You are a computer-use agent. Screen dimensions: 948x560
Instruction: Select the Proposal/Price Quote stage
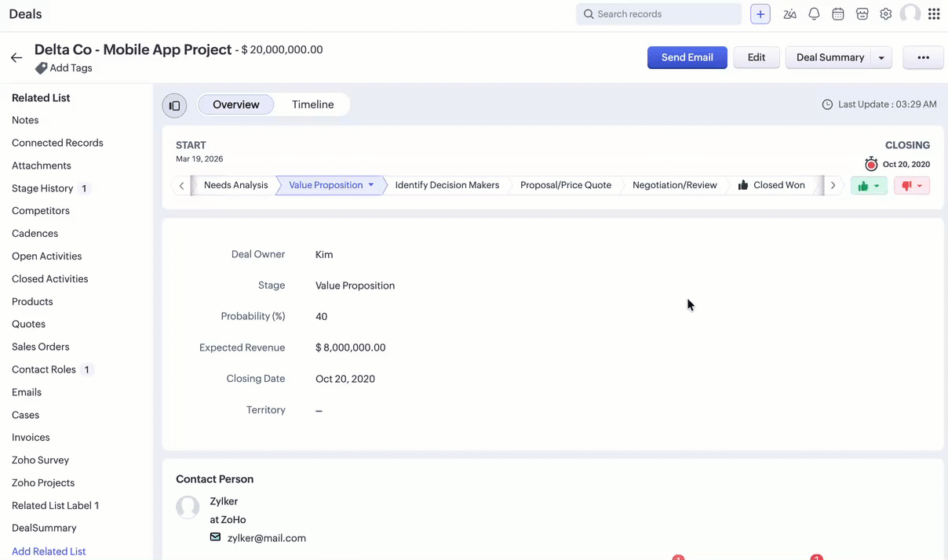(565, 185)
